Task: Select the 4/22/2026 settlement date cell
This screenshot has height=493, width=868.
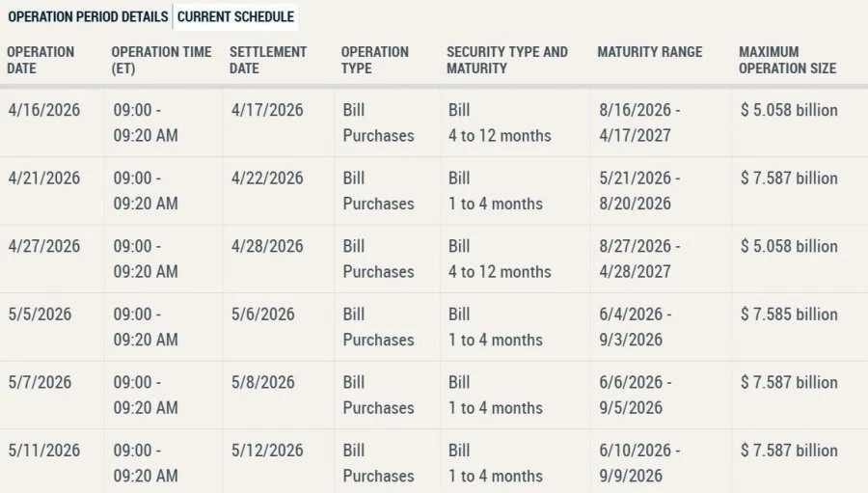Action: (x=267, y=178)
